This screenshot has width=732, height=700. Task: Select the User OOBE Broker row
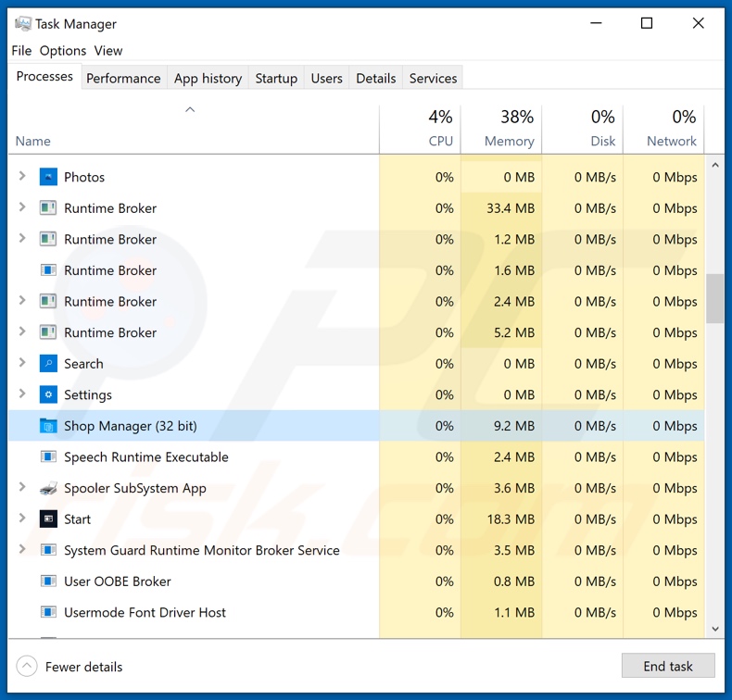point(356,581)
